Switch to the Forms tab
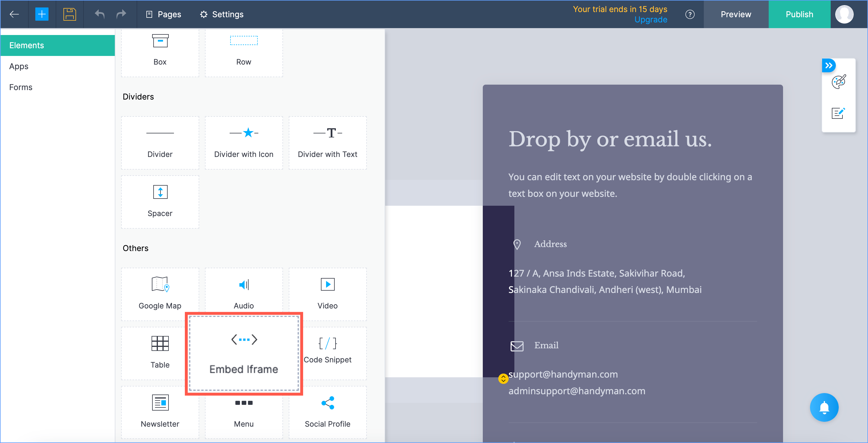 coord(21,87)
